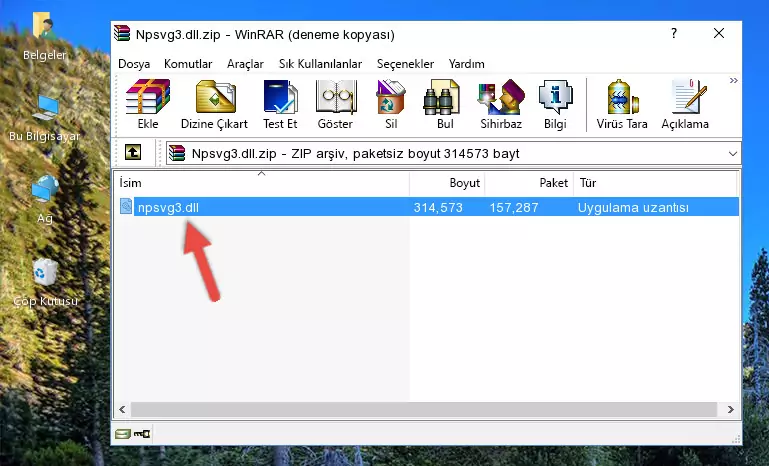Screen dimensions: 769x466
Task: Click the scroll right arrow
Action: [730, 409]
